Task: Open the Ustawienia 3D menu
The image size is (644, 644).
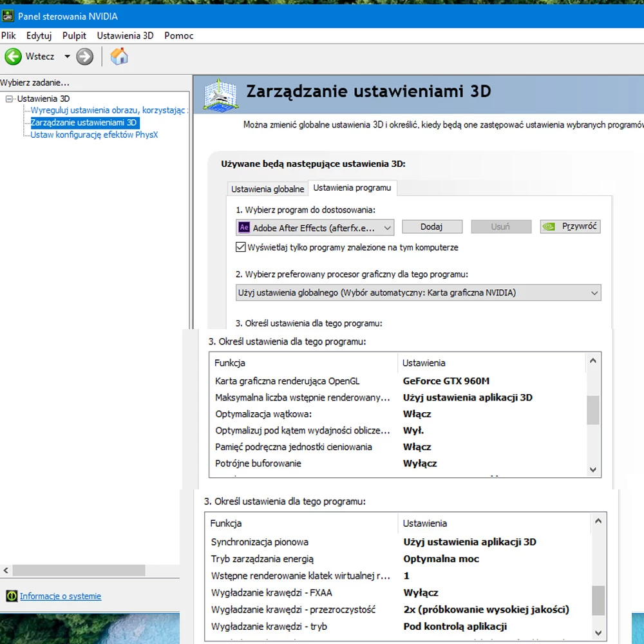Action: point(126,35)
